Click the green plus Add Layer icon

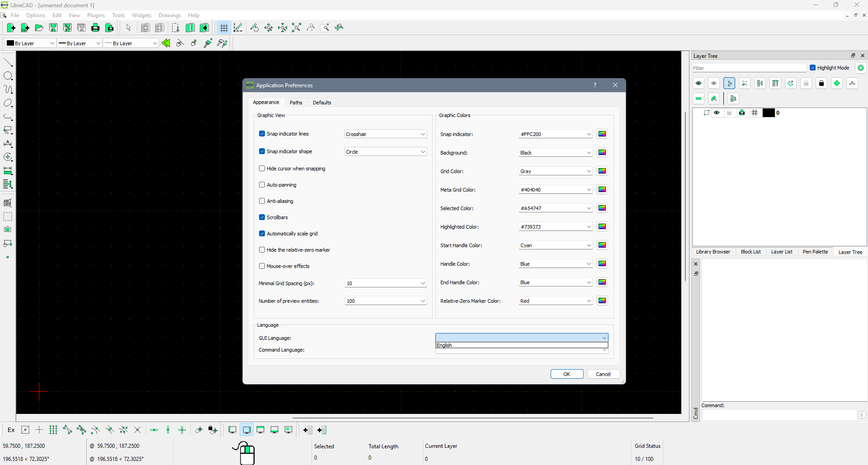pyautogui.click(x=837, y=83)
